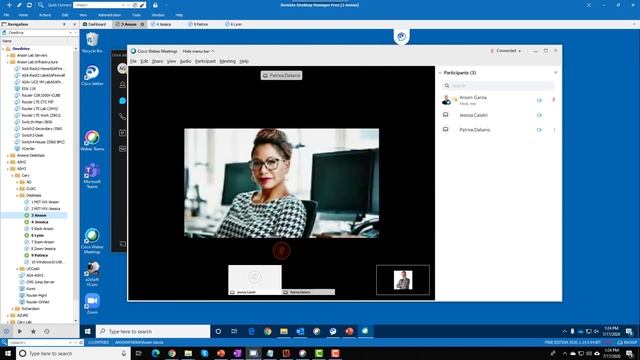
Task: Open the Cisco Webex Meetings desktop shortcut
Action: pyautogui.click(x=92, y=241)
